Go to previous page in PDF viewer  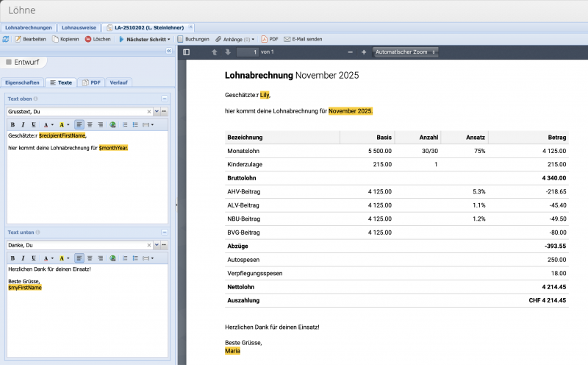[215, 52]
